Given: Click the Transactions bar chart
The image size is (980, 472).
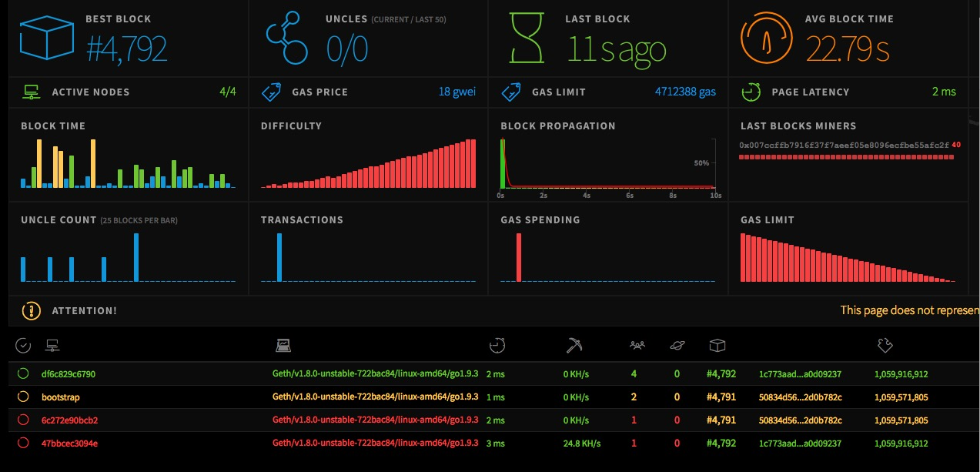Looking at the screenshot, I should [x=368, y=258].
